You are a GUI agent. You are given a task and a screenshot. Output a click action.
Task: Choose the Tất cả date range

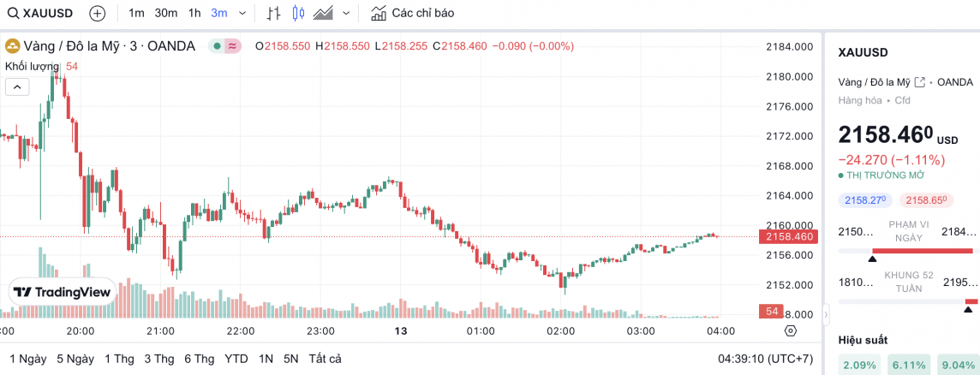[326, 359]
